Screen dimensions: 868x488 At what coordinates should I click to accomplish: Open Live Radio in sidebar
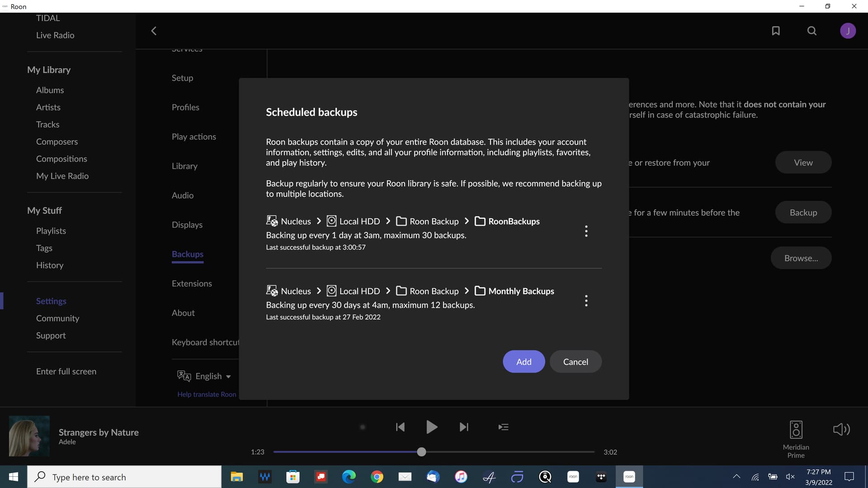click(55, 35)
